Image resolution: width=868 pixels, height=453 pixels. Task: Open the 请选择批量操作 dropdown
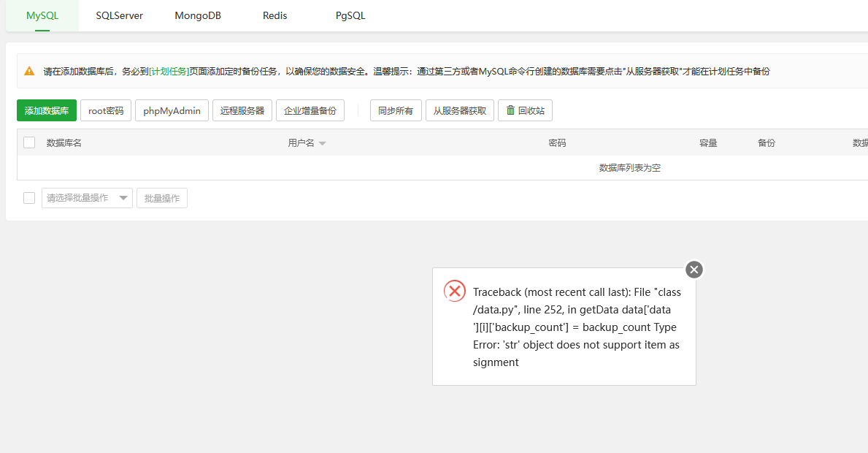point(87,198)
